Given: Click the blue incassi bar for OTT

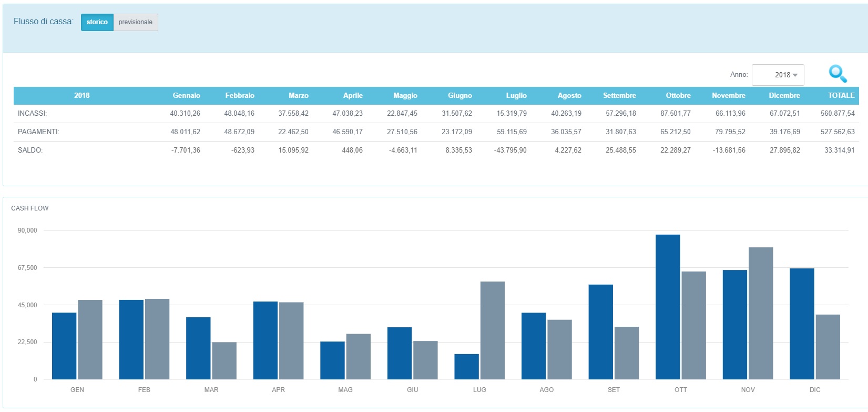Looking at the screenshot, I should point(668,307).
